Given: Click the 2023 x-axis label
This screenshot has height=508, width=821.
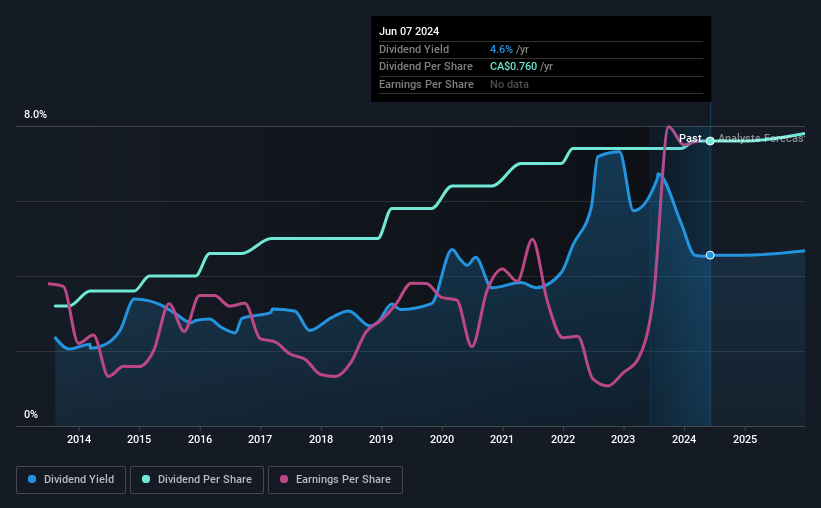Looking at the screenshot, I should tap(623, 439).
